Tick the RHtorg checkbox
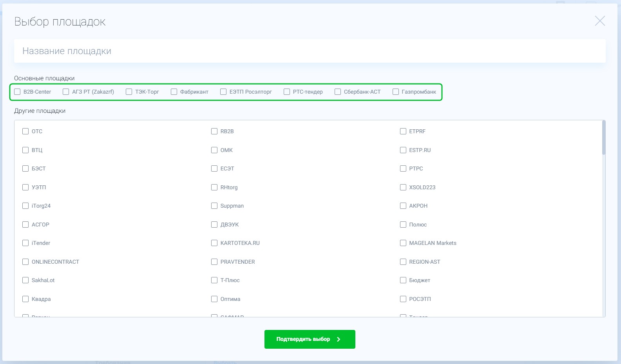This screenshot has width=621, height=364. [214, 187]
